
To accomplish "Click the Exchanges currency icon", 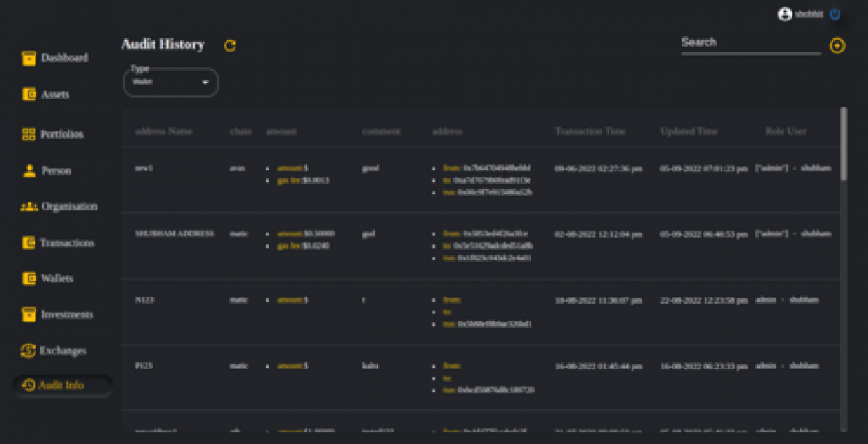I will click(x=28, y=351).
